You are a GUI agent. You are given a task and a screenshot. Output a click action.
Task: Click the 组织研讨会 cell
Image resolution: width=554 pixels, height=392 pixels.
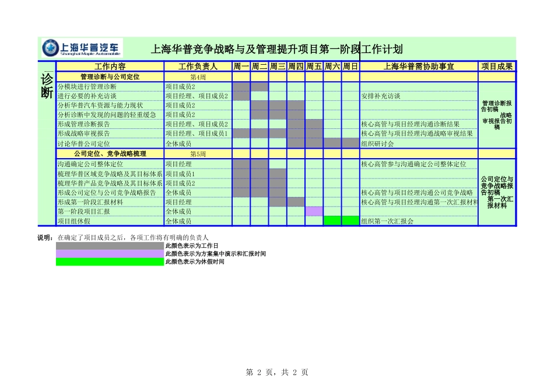pos(419,143)
